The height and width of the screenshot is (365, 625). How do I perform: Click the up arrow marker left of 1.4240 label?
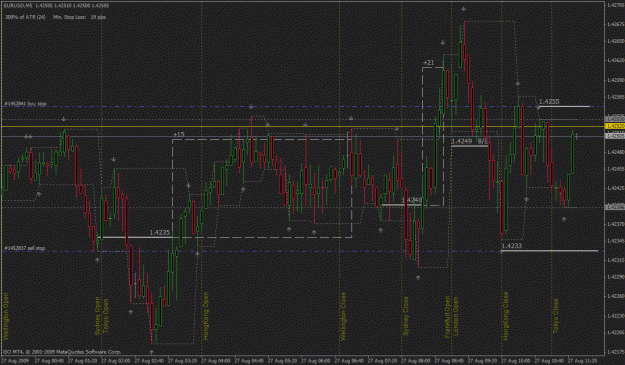coord(381,230)
